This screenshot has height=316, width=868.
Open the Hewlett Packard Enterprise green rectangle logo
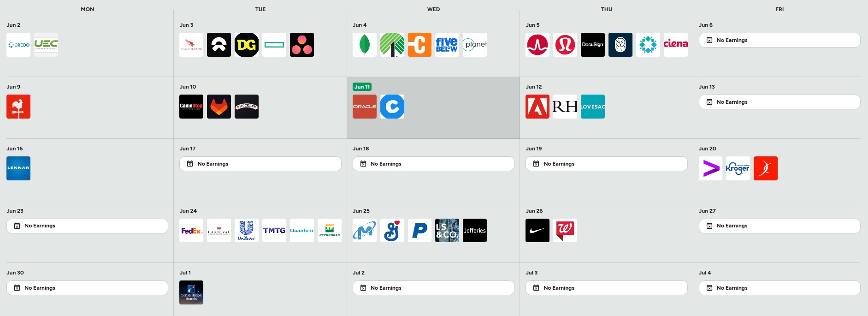[274, 45]
